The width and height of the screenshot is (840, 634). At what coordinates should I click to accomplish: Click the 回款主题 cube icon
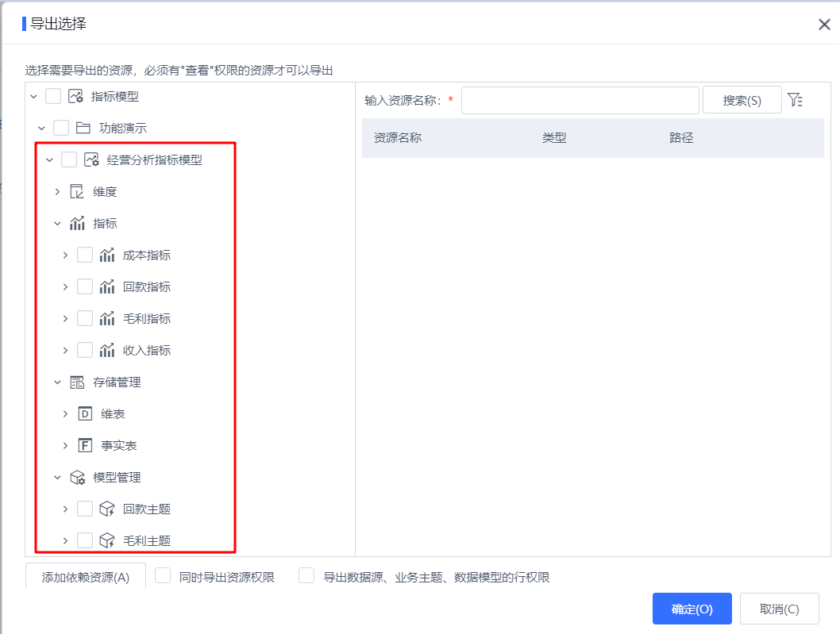point(107,509)
